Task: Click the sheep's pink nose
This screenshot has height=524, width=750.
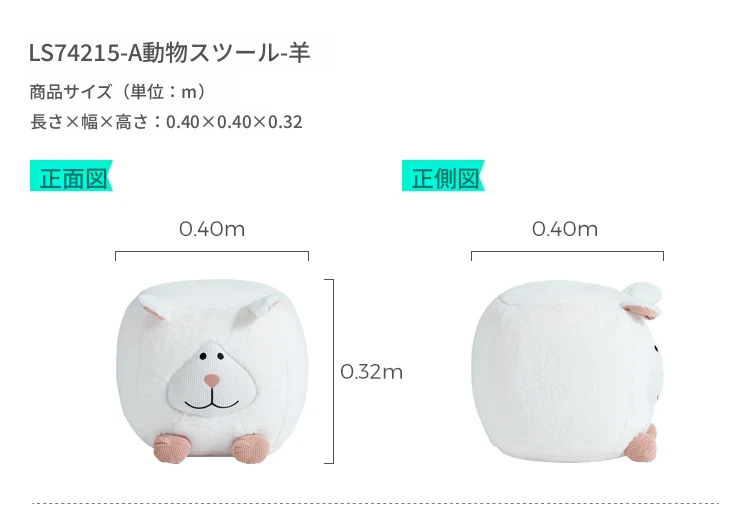Action: click(x=212, y=381)
